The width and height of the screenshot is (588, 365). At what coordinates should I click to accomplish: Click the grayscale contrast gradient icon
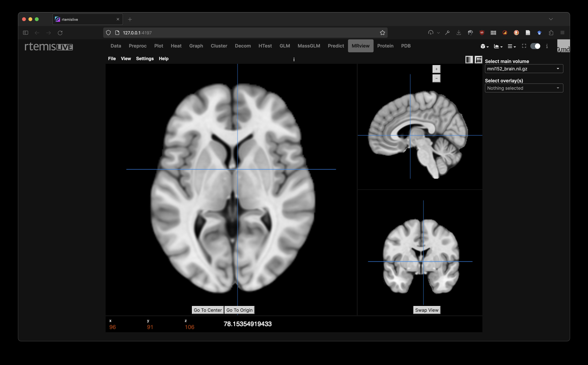[469, 59]
